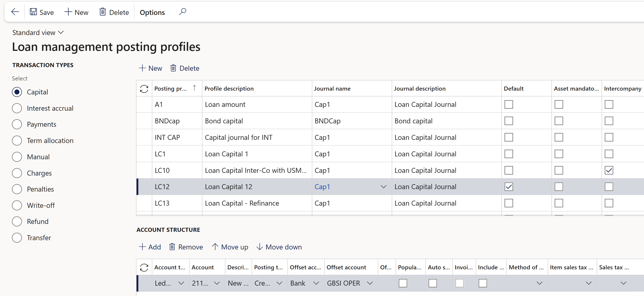
Task: Check Asset mandatory for BNDcap row
Action: click(x=559, y=121)
